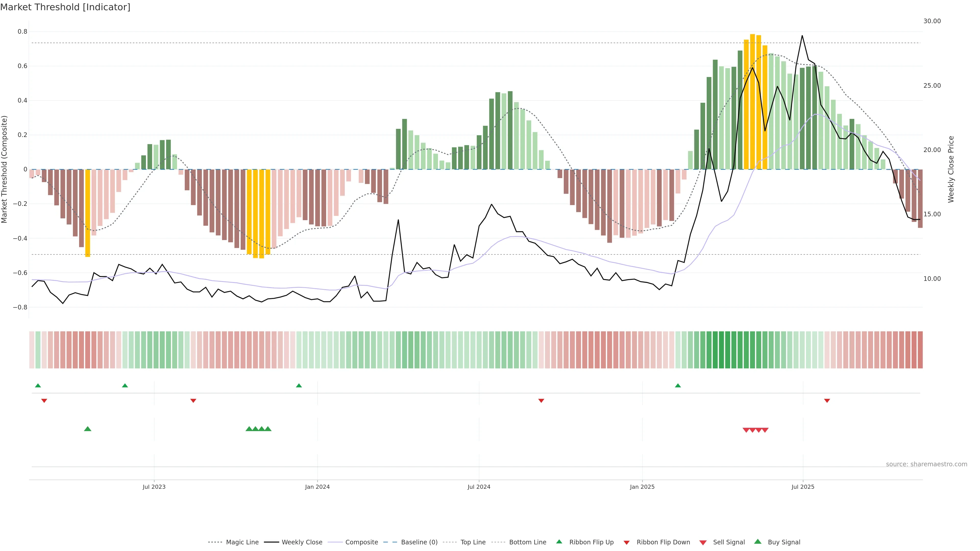Click the Market Threshold [Indicator] title
The image size is (980, 551).
point(65,7)
